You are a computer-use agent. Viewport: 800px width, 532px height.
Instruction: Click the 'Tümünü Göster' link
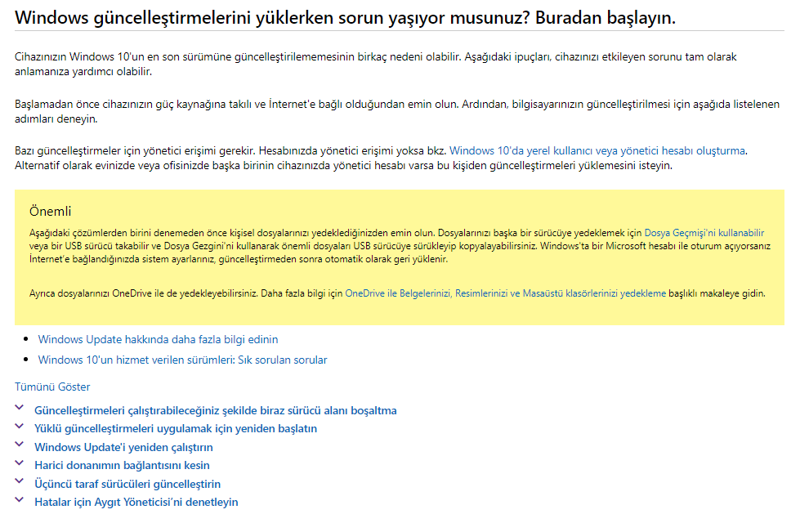point(52,387)
